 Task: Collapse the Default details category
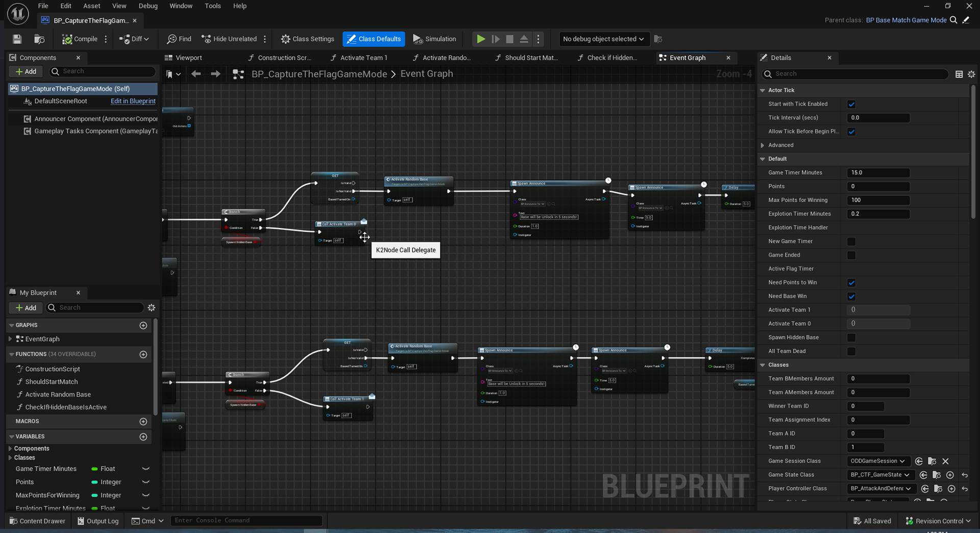(x=763, y=159)
